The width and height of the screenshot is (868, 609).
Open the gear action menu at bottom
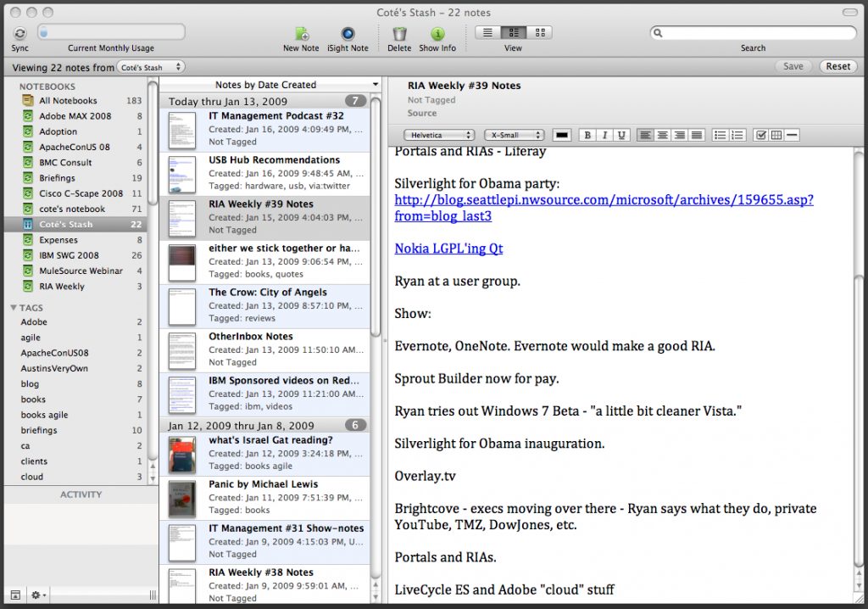pyautogui.click(x=38, y=595)
